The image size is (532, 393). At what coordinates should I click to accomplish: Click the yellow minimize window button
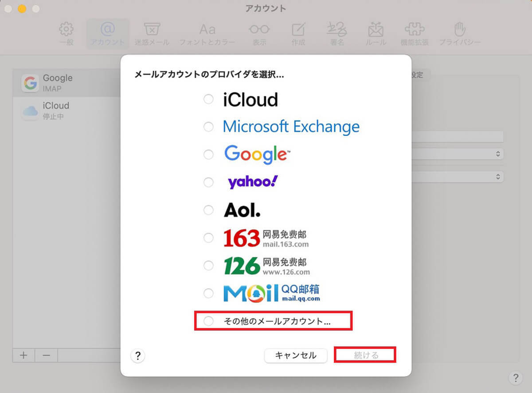click(22, 8)
